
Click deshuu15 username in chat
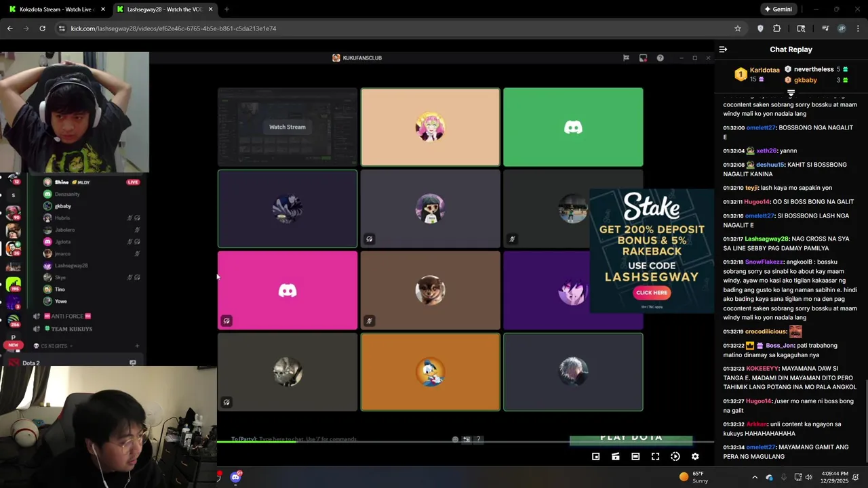770,165
